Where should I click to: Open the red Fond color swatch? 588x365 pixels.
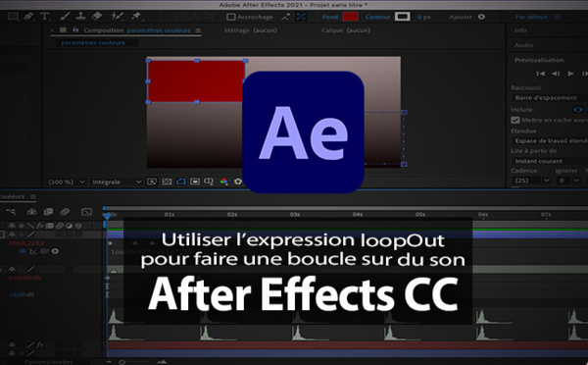350,17
